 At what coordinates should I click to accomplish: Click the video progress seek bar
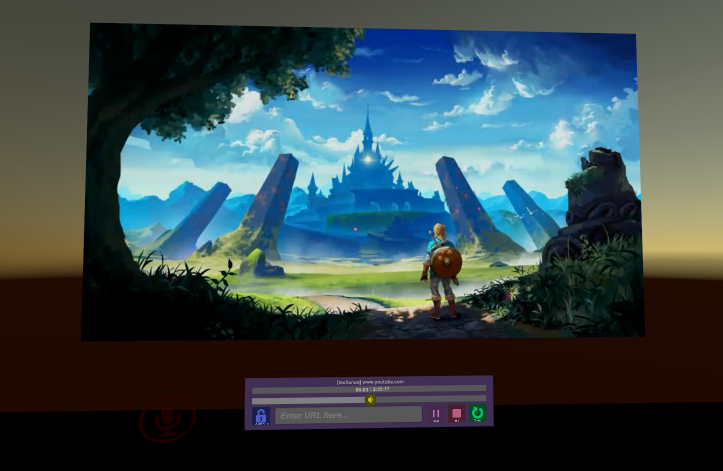[369, 390]
